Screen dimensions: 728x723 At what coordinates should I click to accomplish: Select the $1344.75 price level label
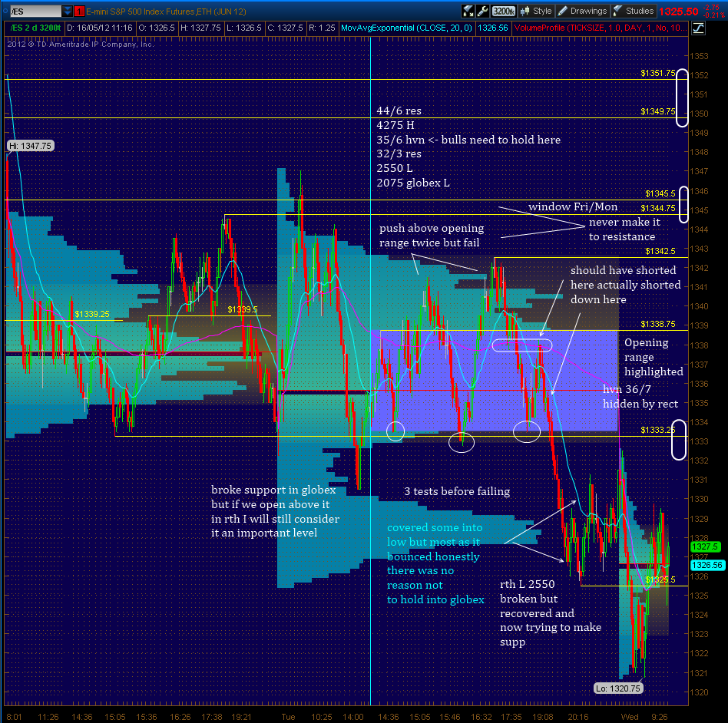click(x=658, y=208)
